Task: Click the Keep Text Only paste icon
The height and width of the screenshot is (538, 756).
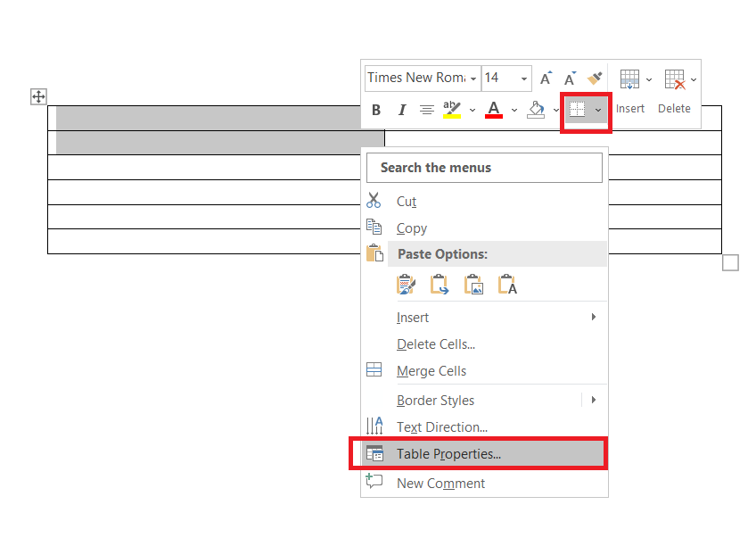Action: click(507, 285)
